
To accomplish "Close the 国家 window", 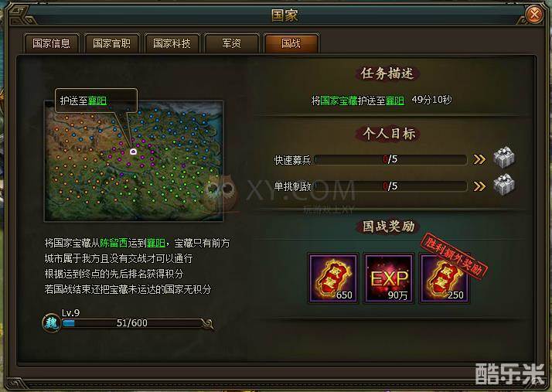I will (534, 15).
